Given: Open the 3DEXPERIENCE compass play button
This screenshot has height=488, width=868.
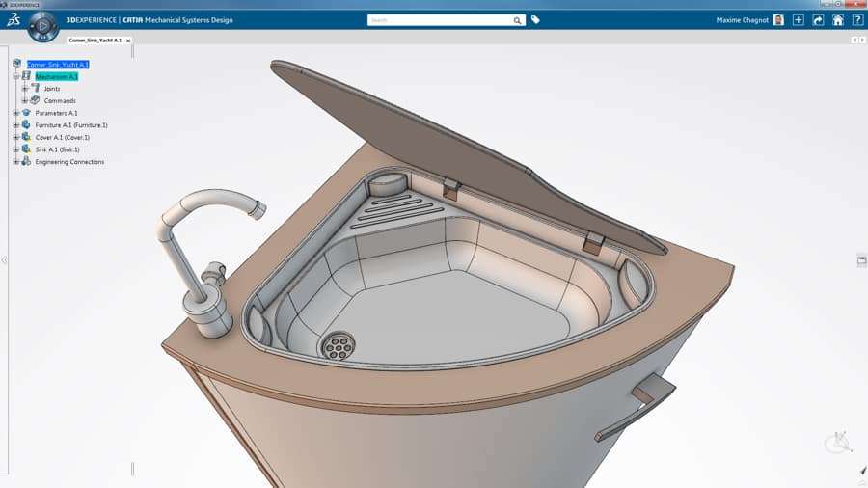Looking at the screenshot, I should (x=43, y=26).
